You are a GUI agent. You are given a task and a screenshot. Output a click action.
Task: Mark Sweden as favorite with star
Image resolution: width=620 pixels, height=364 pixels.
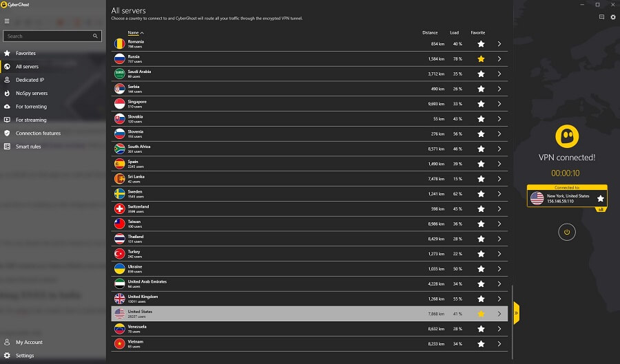click(x=481, y=194)
